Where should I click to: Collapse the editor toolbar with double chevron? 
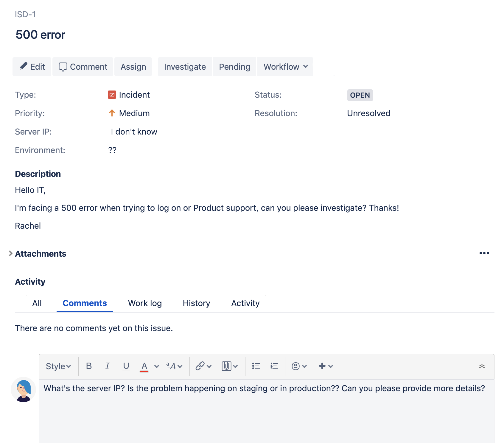point(482,366)
